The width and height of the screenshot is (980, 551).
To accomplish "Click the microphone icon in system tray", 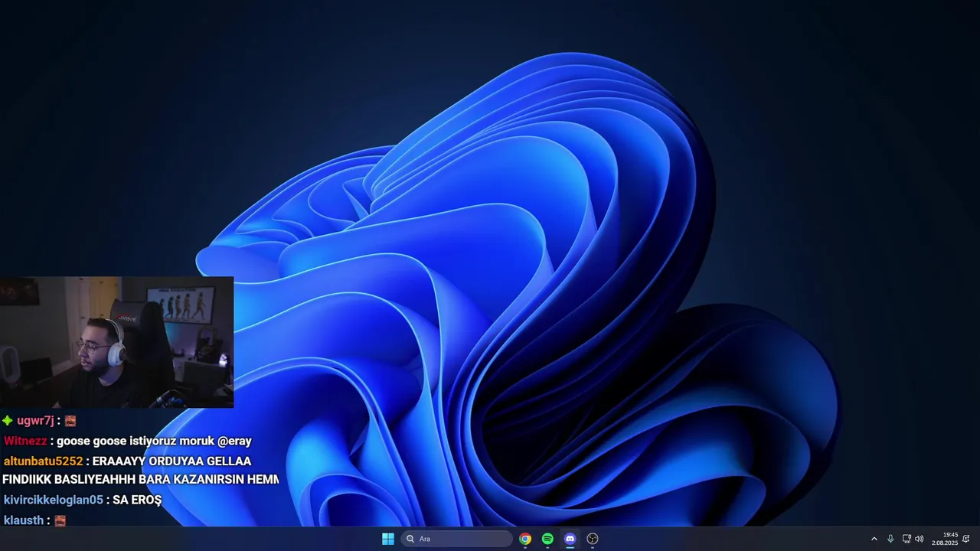I will click(890, 539).
